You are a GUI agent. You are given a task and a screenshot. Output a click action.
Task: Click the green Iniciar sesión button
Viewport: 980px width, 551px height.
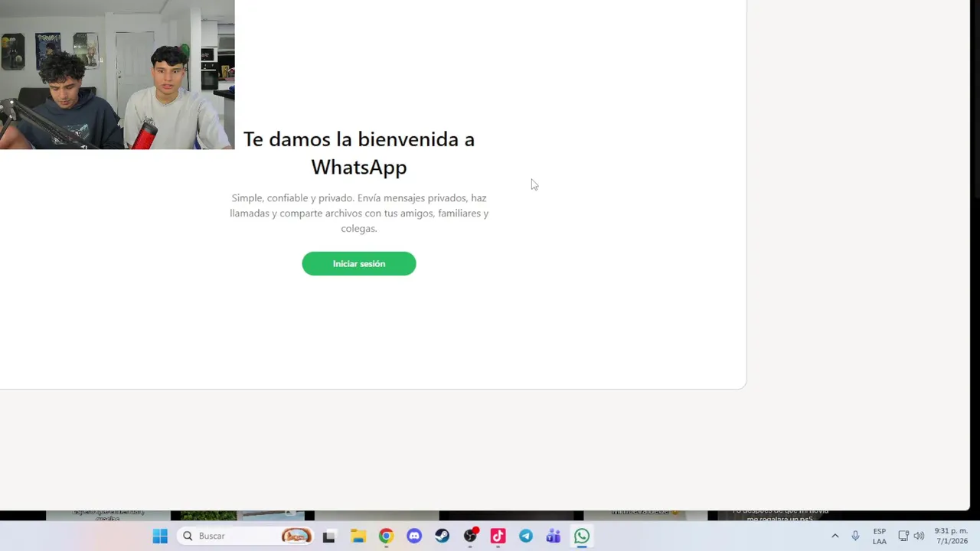pyautogui.click(x=359, y=263)
